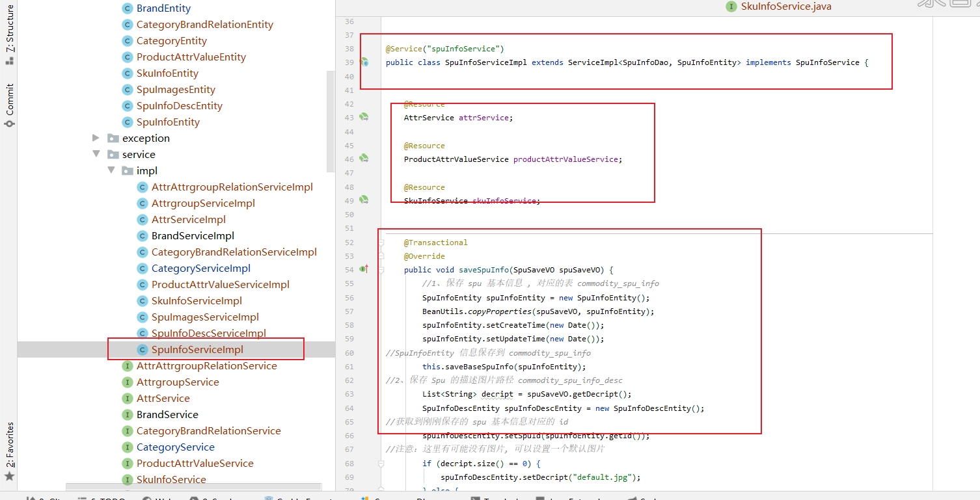Open the Favorites star icon
This screenshot has width=980, height=500.
pos(9,476)
